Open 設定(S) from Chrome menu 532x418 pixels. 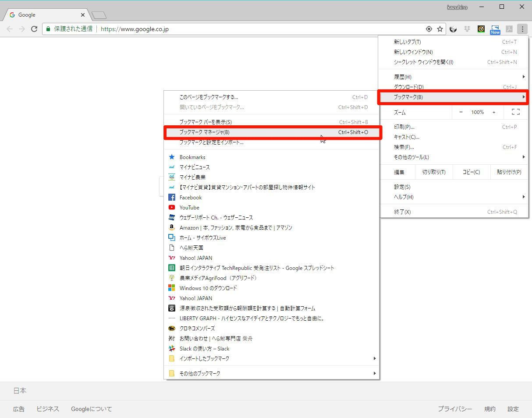454,187
